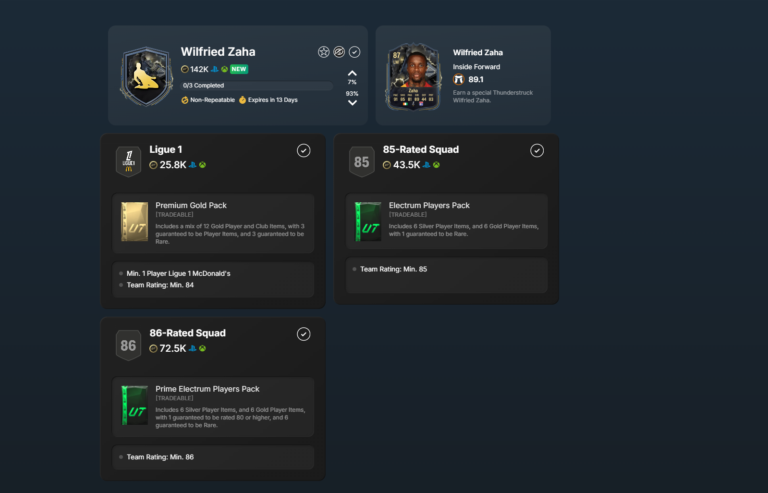Screen dimensions: 768x493
Task: Click the 25.8K price value
Action: tap(173, 165)
